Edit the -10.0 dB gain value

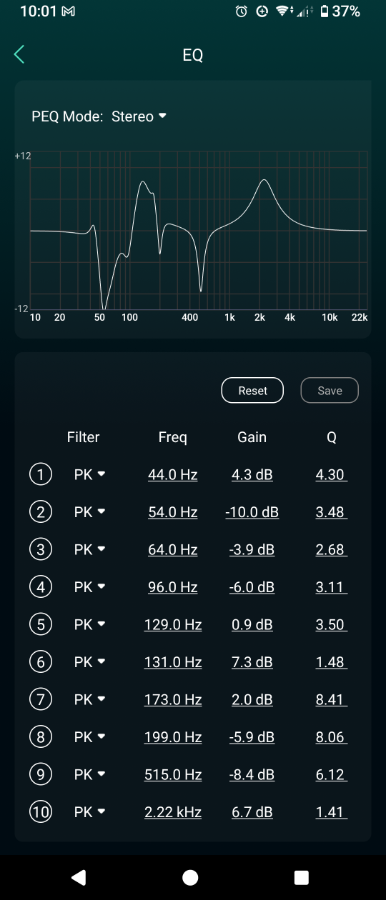click(x=252, y=513)
